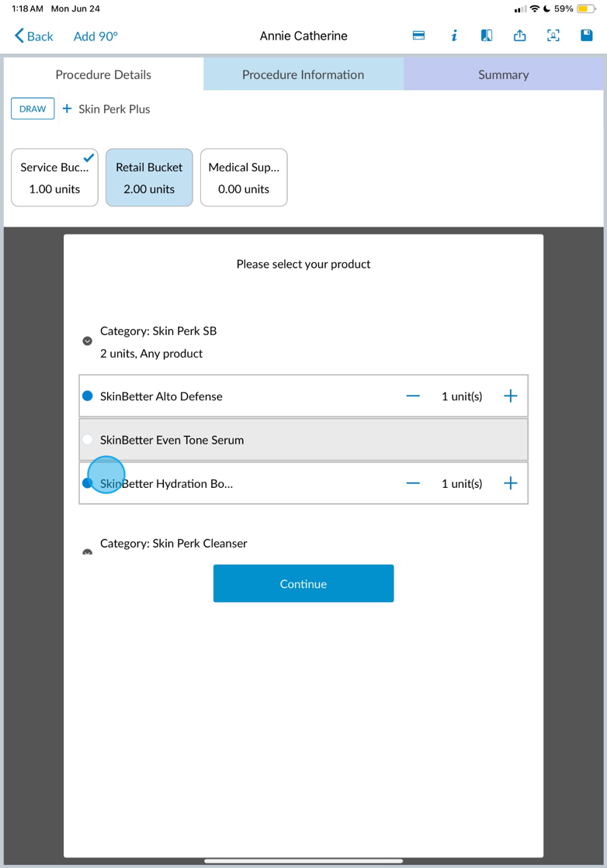Image resolution: width=607 pixels, height=868 pixels.
Task: Decrease Hydration Boost units with minus
Action: [413, 483]
